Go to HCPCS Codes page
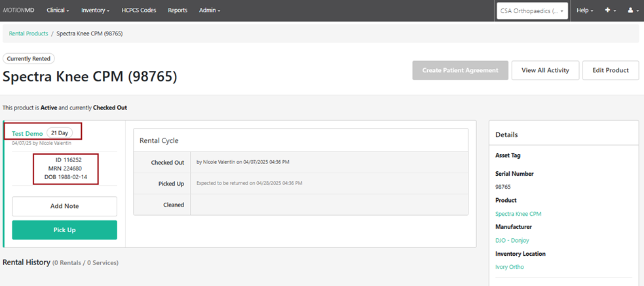The height and width of the screenshot is (286, 644). 138,10
